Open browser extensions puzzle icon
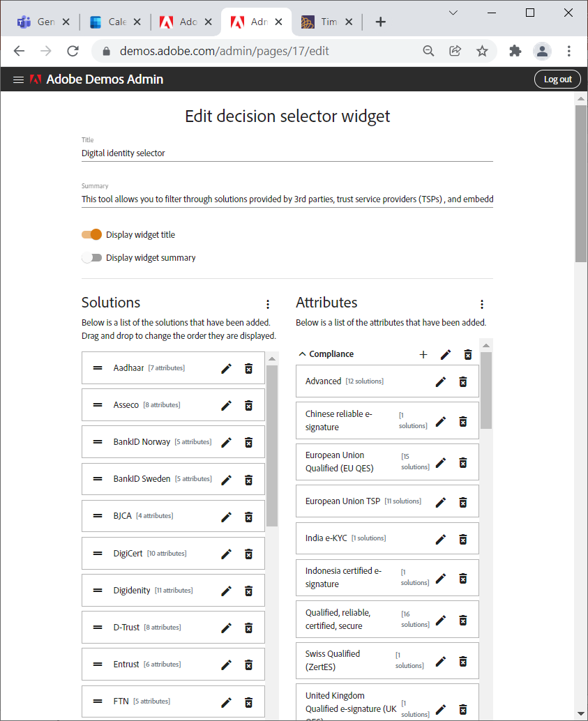Screen dimensions: 588x721 pyautogui.click(x=515, y=51)
